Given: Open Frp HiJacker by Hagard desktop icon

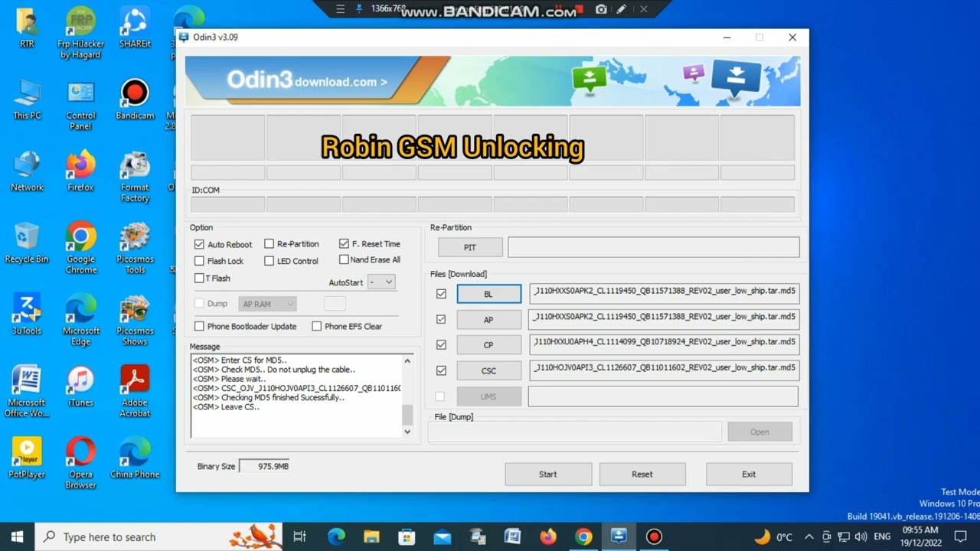Looking at the screenshot, I should click(80, 32).
